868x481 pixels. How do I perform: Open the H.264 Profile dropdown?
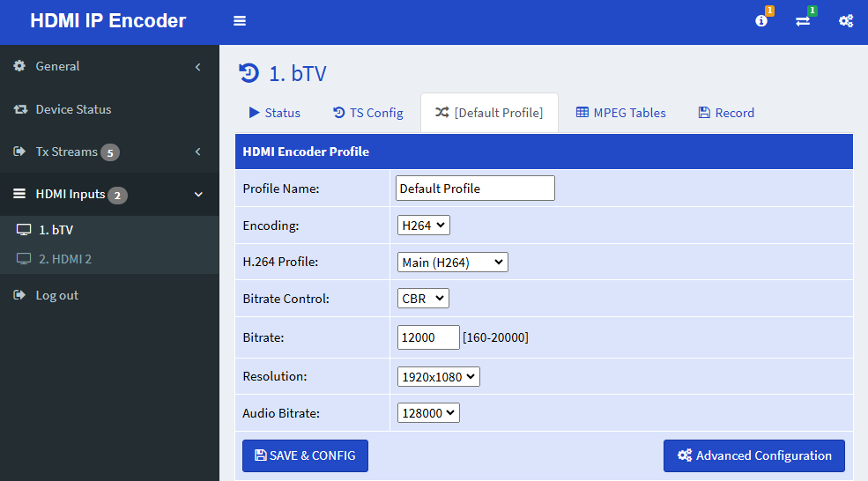(x=453, y=263)
